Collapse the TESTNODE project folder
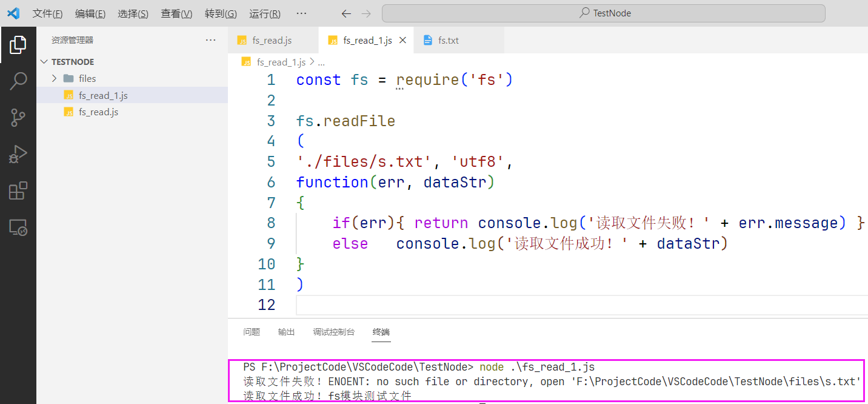The height and width of the screenshot is (404, 868). pyautogui.click(x=44, y=61)
